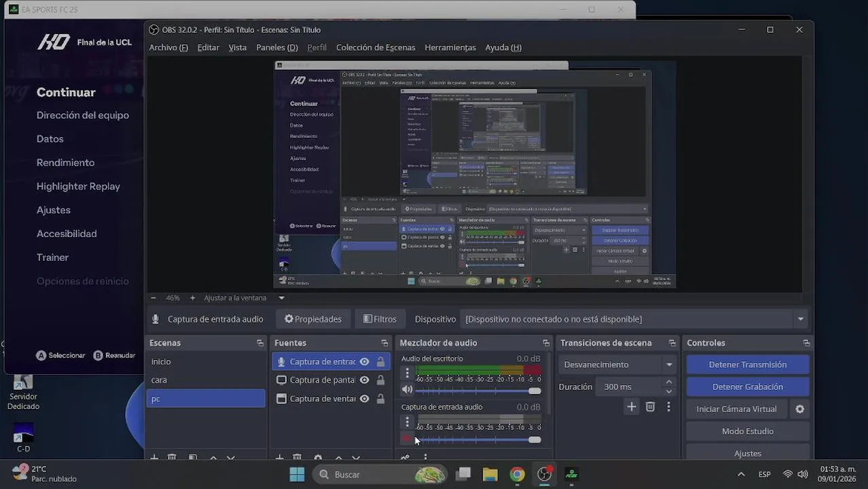The height and width of the screenshot is (489, 868).
Task: Float the Fuentes dock panel
Action: (x=384, y=343)
